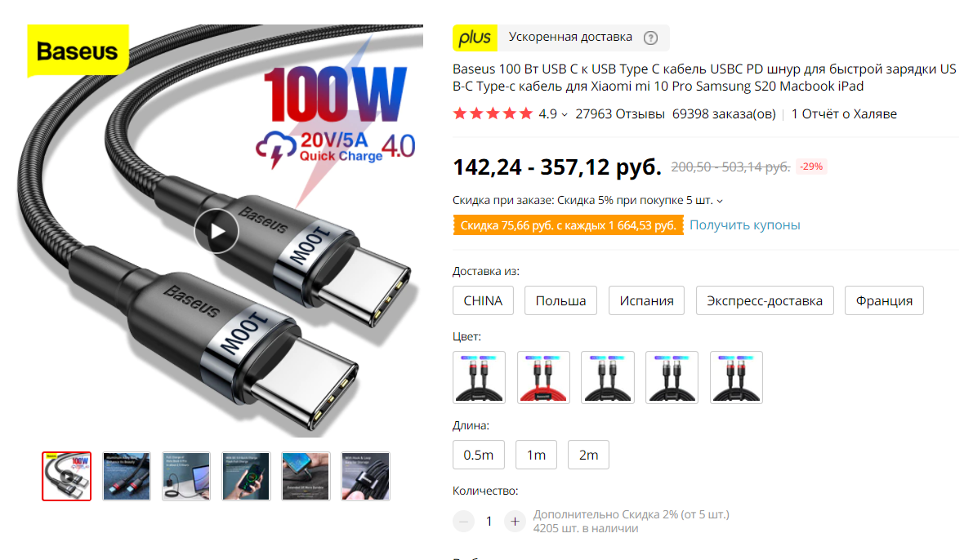Select the red cable color swatch
The height and width of the screenshot is (560, 973).
click(543, 378)
